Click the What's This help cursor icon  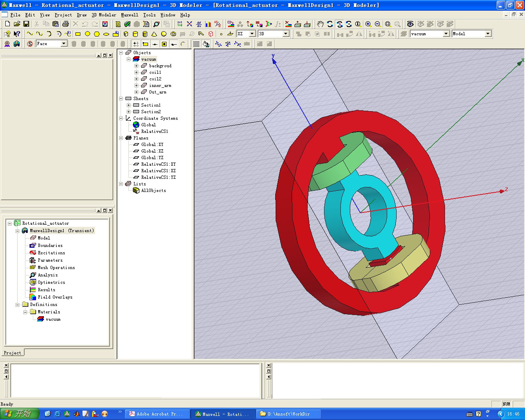click(17, 34)
